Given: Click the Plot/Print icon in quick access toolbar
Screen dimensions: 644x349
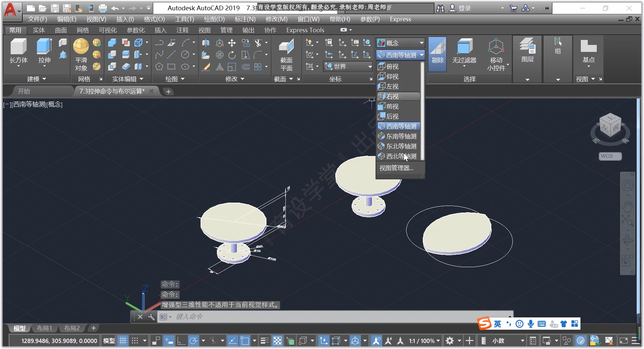Looking at the screenshot, I should pos(103,8).
